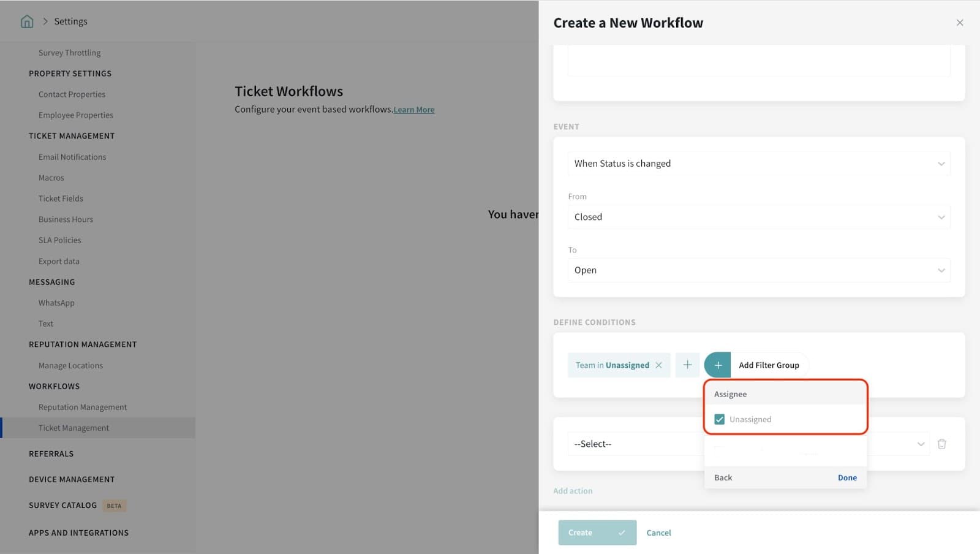Open Email Notifications settings
Screen dimensions: 980x554
72,157
